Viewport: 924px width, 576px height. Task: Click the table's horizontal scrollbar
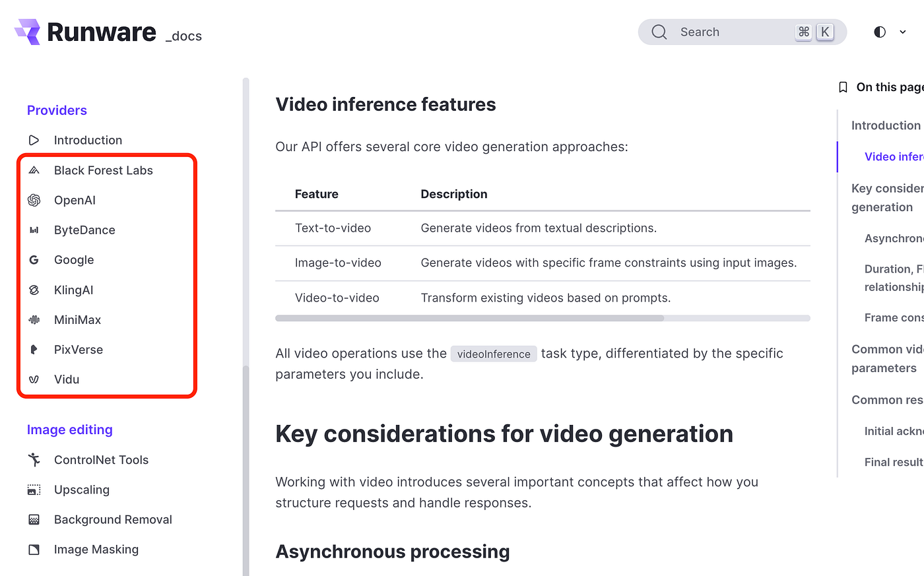[469, 318]
